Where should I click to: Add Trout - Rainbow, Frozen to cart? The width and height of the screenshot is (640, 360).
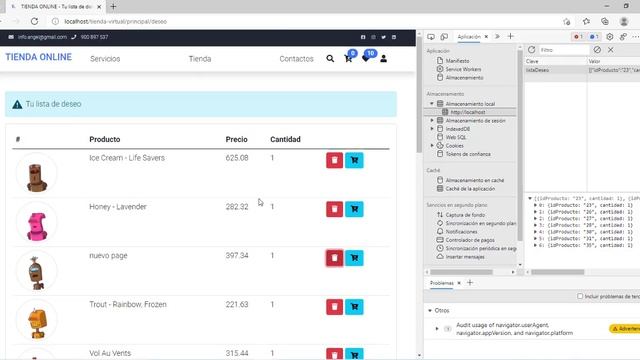coord(354,307)
